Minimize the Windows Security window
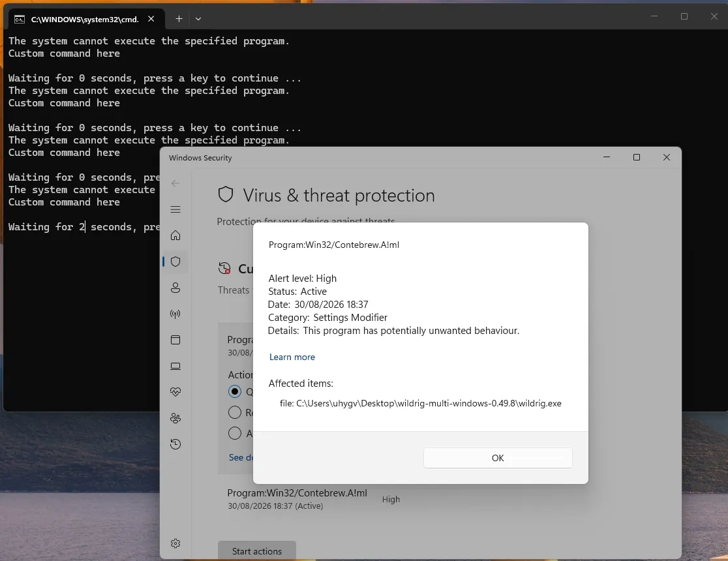 607,157
